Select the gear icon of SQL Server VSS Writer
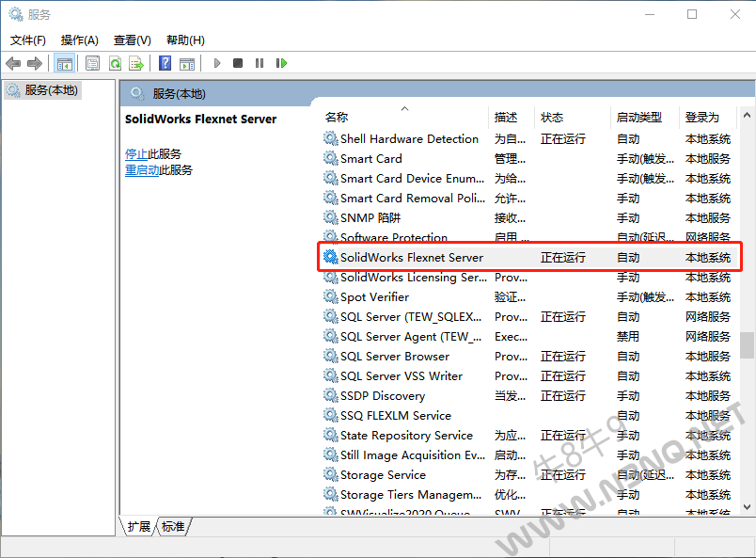This screenshot has height=558, width=756. tap(330, 376)
